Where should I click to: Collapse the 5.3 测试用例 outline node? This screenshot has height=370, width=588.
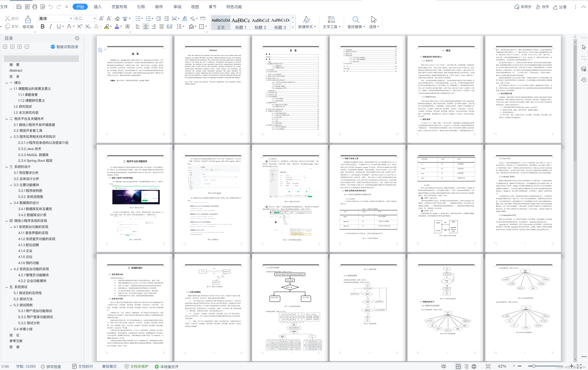pos(11,305)
